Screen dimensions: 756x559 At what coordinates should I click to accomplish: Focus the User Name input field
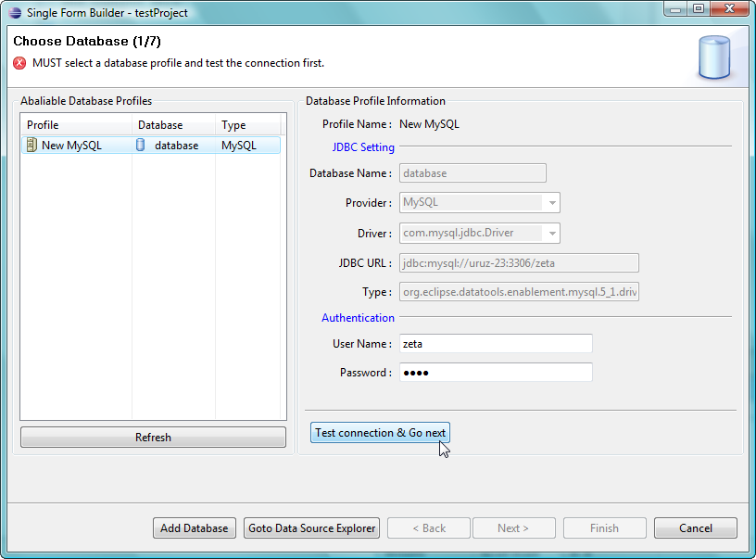tap(495, 343)
